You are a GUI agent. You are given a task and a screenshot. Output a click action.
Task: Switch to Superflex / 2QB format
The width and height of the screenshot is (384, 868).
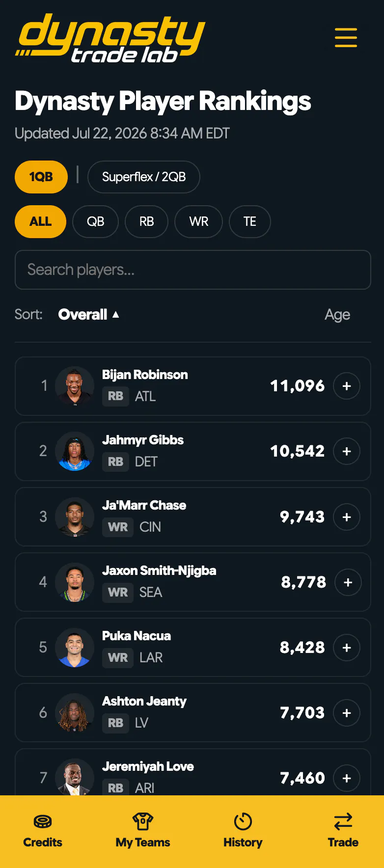[x=144, y=177]
